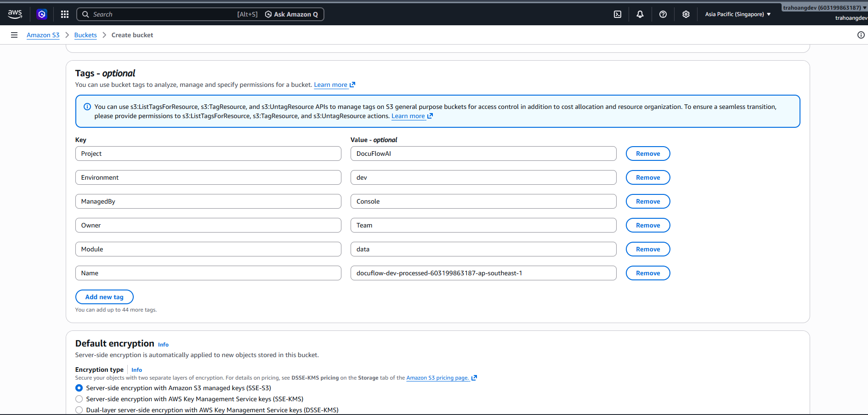Click the search magnifier icon
Image resolution: width=868 pixels, height=415 pixels.
(85, 14)
